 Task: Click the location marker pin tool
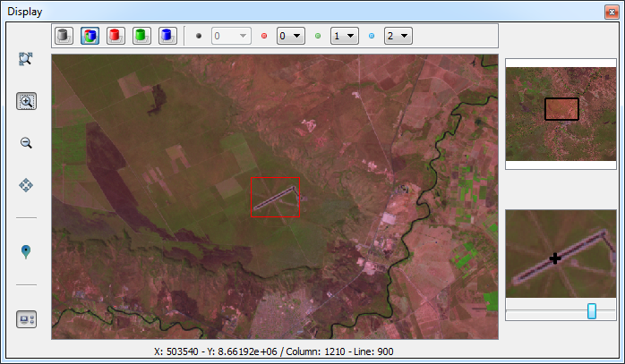tap(26, 251)
